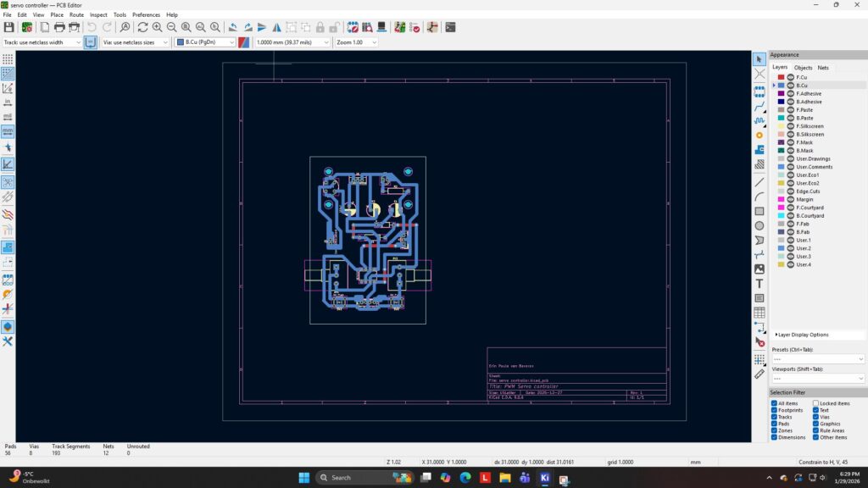The width and height of the screenshot is (868, 488).
Task: Open the Route menu
Action: [76, 14]
